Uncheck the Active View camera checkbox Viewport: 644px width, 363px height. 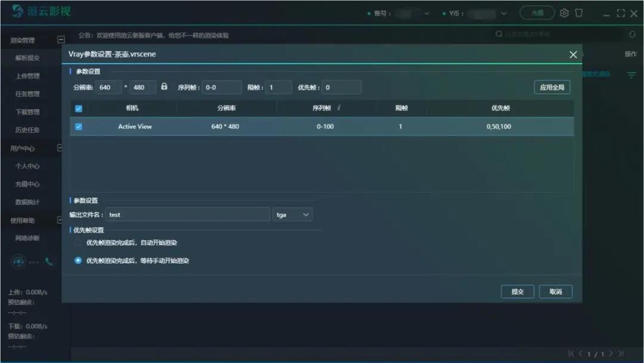click(79, 126)
